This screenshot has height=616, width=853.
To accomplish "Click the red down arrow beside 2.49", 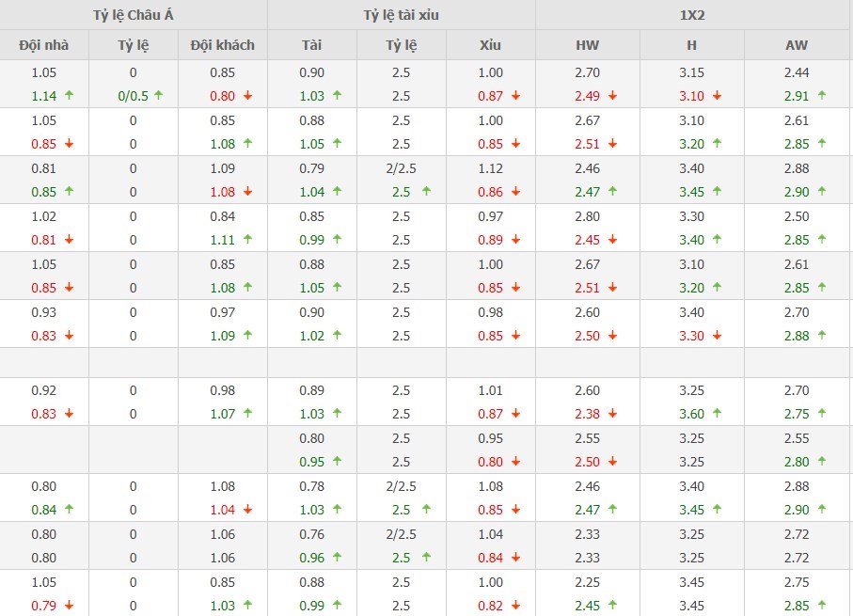I will (x=612, y=95).
